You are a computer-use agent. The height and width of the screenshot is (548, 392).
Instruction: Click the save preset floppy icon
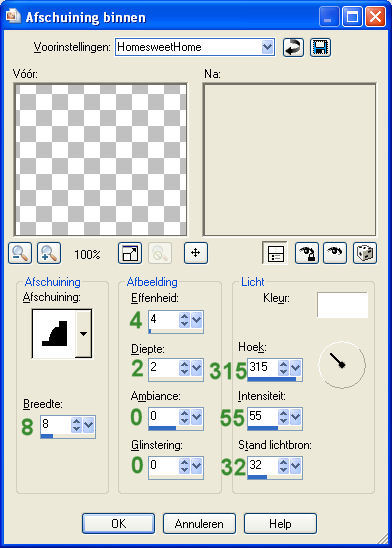[320, 47]
